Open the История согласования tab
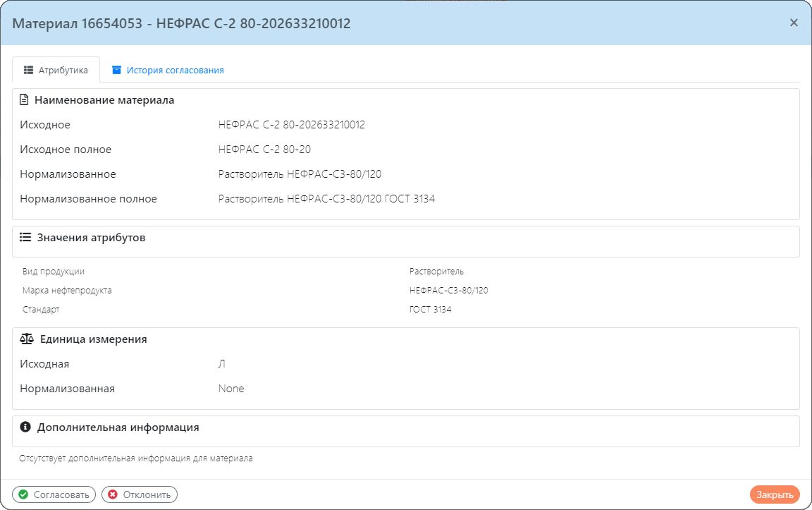Image resolution: width=812 pixels, height=510 pixels. coord(175,71)
